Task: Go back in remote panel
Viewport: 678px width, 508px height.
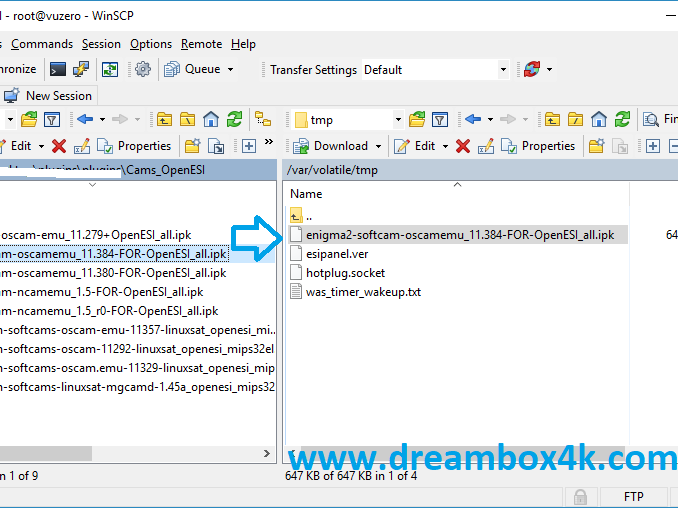Action: pyautogui.click(x=473, y=119)
